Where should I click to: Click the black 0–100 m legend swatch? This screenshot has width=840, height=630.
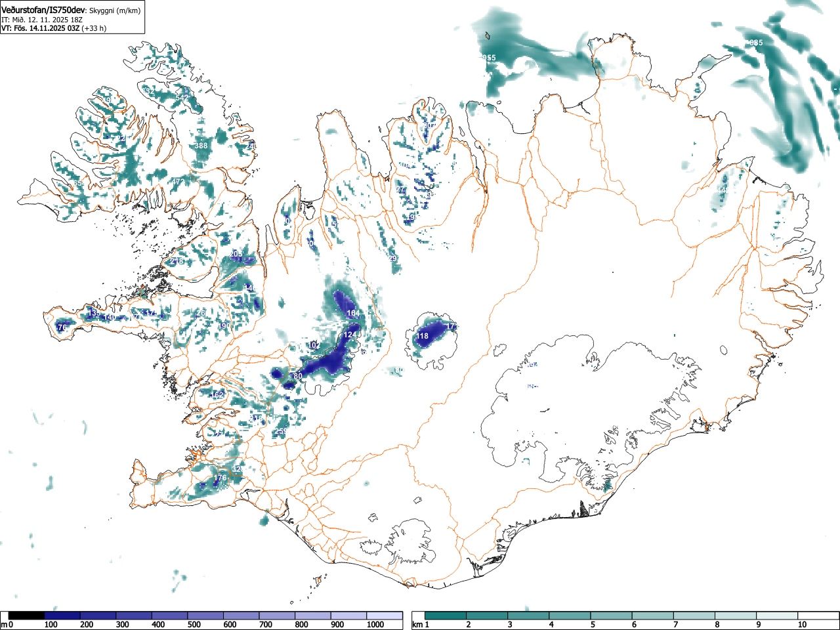tap(26, 616)
